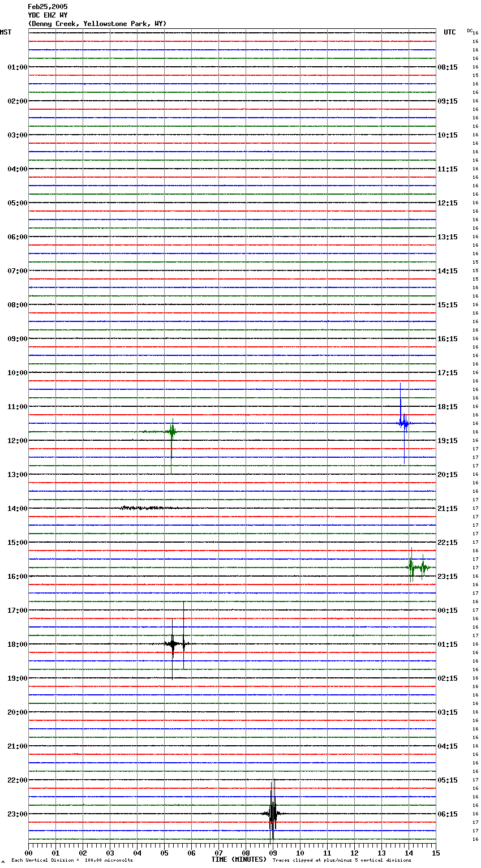Click the 08:15 UTC time label
Viewport: 481px width, 868px height.
tap(448, 67)
